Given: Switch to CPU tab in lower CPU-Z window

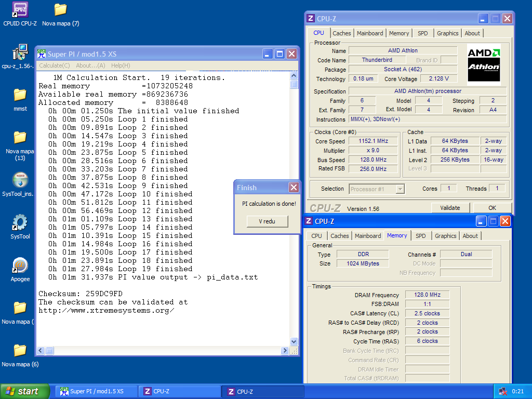Looking at the screenshot, I should (x=316, y=236).
